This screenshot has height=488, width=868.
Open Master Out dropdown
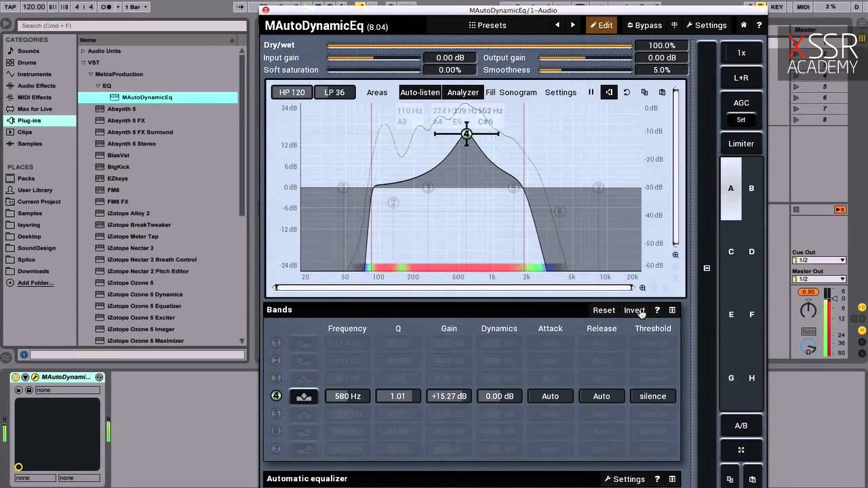(x=819, y=279)
